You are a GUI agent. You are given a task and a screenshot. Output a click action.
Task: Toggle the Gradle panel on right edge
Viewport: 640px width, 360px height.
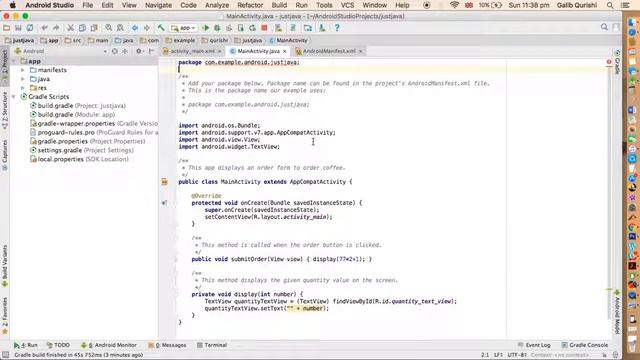[x=617, y=62]
